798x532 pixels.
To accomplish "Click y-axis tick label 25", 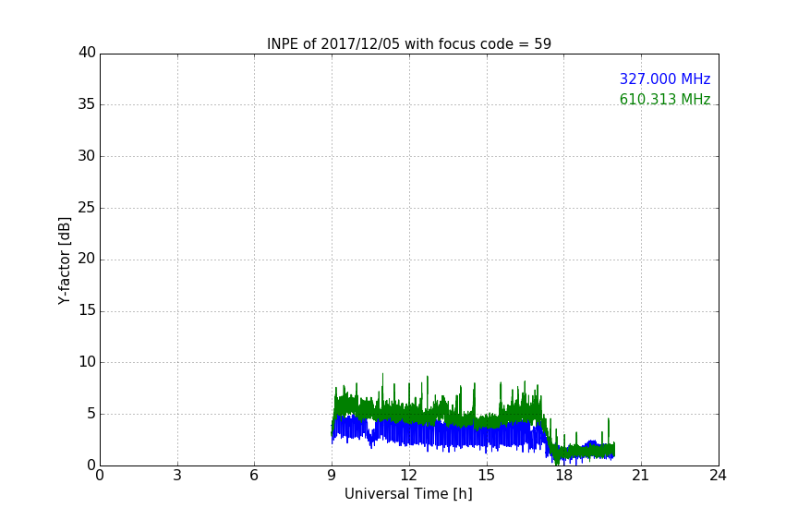I will point(87,207).
